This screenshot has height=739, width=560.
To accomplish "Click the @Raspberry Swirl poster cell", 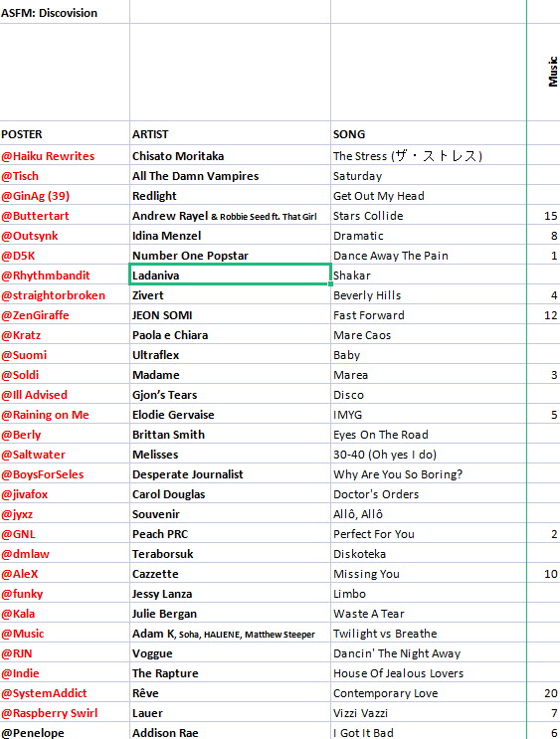I will 65,713.
